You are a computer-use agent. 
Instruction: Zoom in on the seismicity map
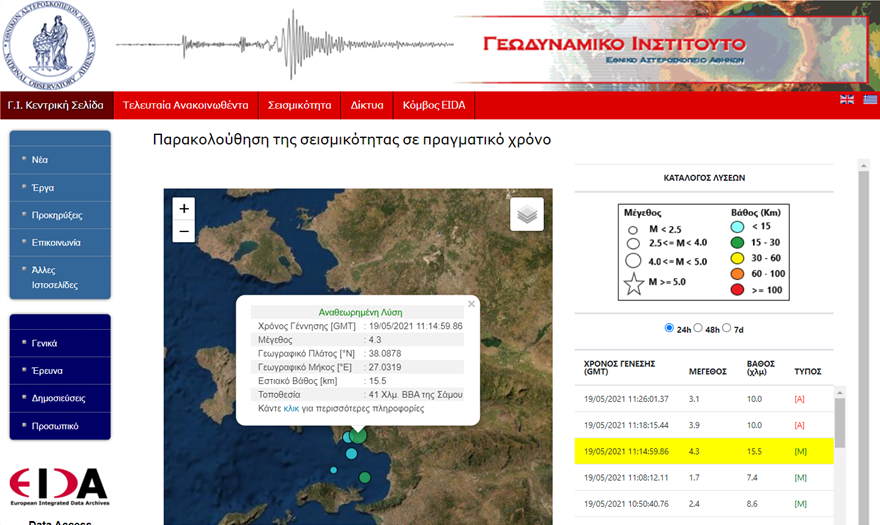[184, 209]
